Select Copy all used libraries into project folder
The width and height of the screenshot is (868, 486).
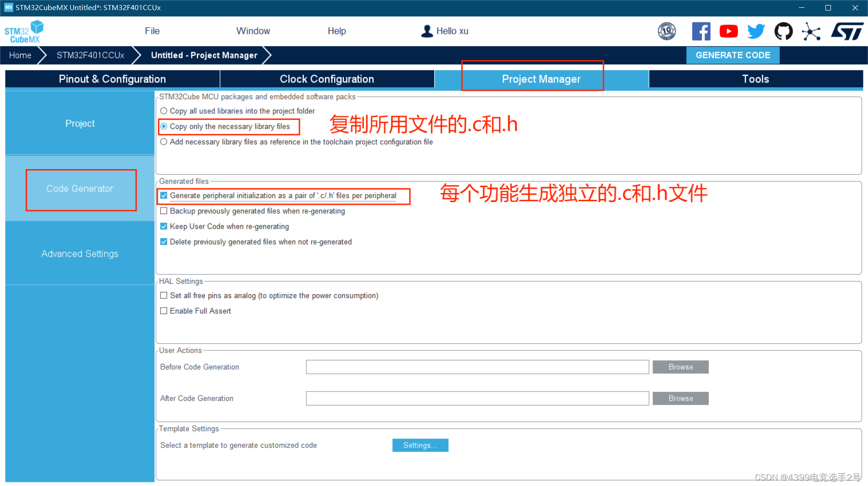(x=164, y=111)
